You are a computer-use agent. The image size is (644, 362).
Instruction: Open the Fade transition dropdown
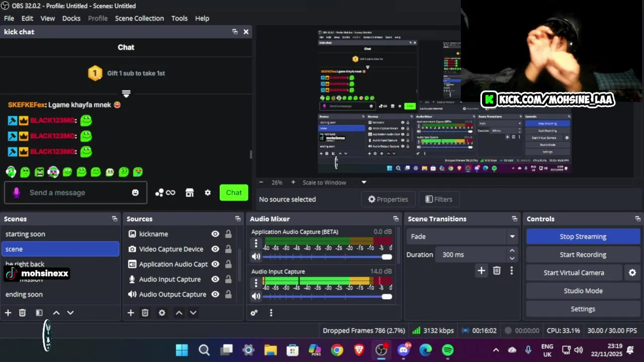pyautogui.click(x=461, y=236)
